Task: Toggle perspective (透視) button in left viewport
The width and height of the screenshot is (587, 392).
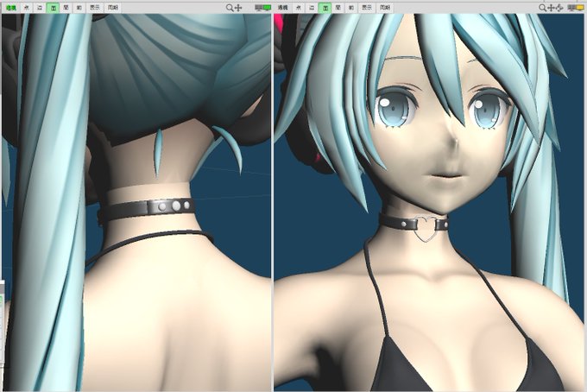Action: (11, 8)
